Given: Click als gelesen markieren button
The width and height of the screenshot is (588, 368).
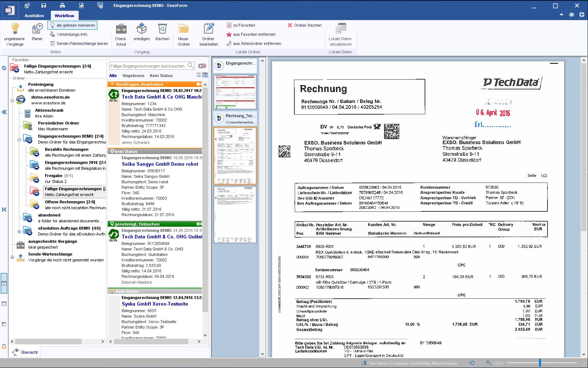Looking at the screenshot, I should [x=72, y=25].
